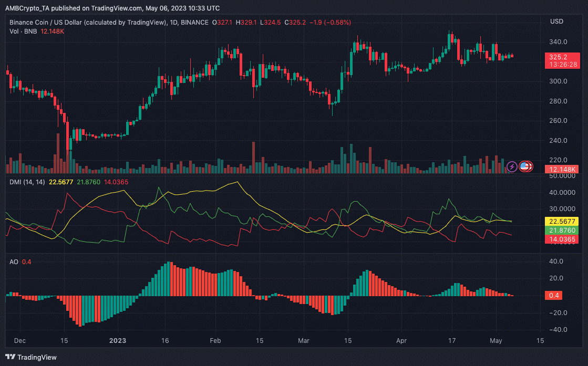Viewport: 588px width, 366px height.
Task: Select the Vol · BNB indicator title
Action: pyautogui.click(x=23, y=32)
